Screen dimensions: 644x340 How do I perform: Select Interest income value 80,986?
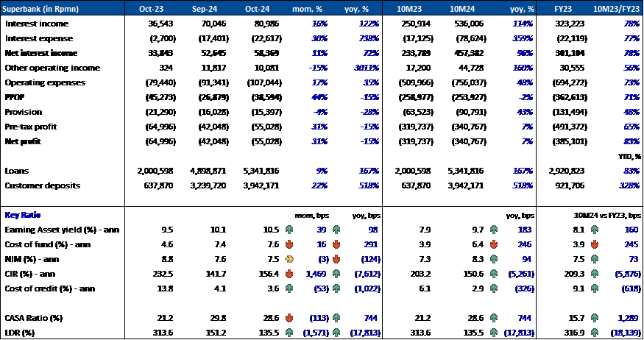[266, 24]
